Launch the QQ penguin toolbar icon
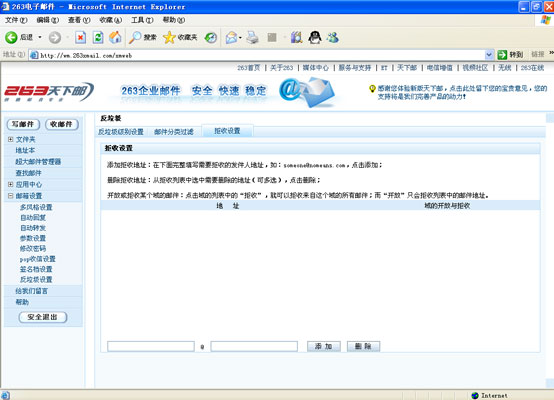This screenshot has height=400, width=554. pyautogui.click(x=314, y=37)
